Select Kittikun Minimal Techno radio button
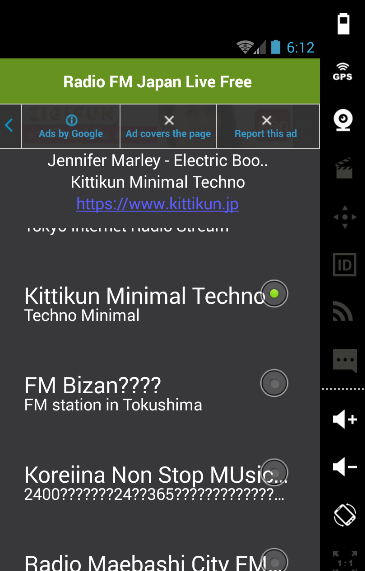The height and width of the screenshot is (571, 365). click(x=274, y=293)
